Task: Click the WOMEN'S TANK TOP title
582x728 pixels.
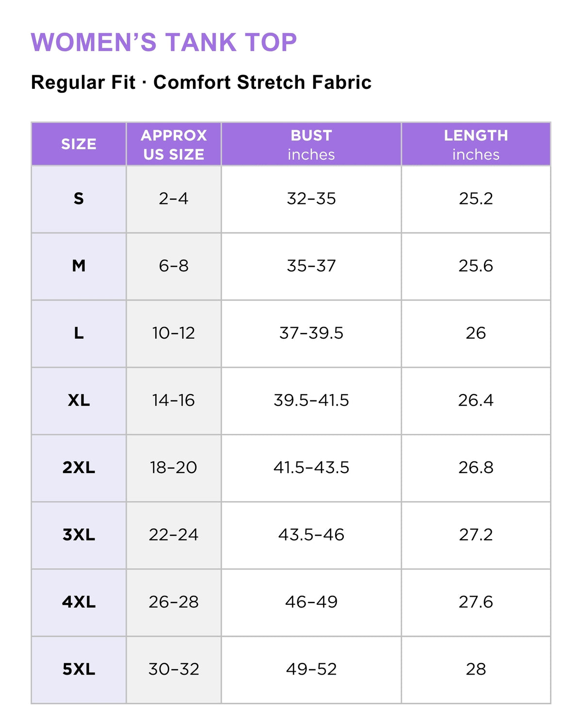Action: 164,42
